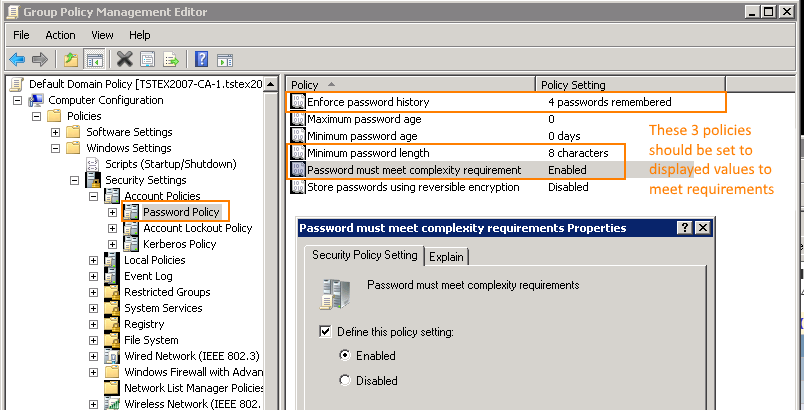Click the '4 passwords remembered' setting value
Screen dimensions: 804x410
pyautogui.click(x=610, y=102)
